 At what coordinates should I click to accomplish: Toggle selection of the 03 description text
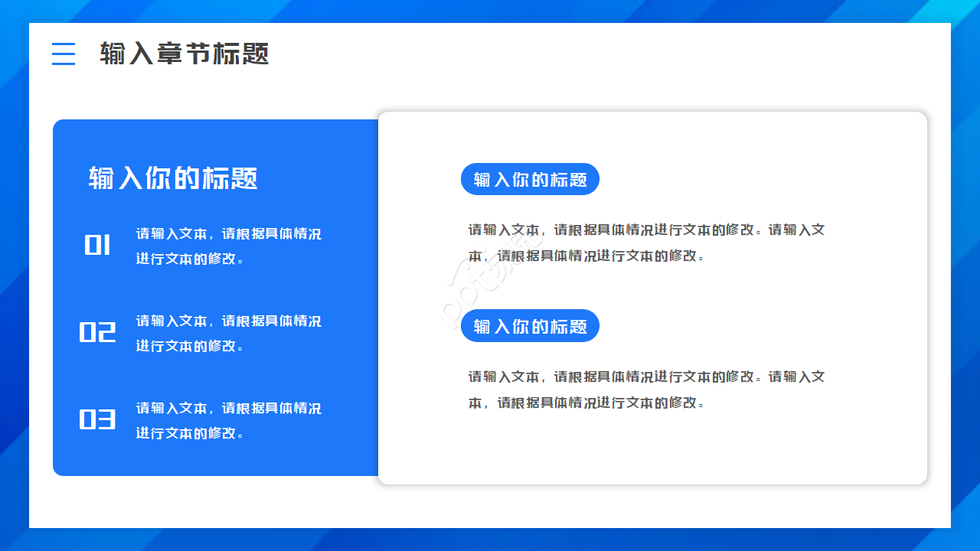(x=227, y=419)
